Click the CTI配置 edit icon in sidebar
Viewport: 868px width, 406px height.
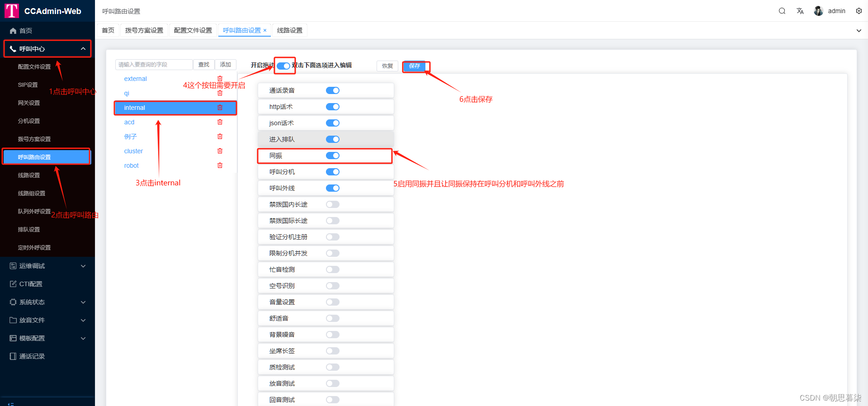(13, 284)
